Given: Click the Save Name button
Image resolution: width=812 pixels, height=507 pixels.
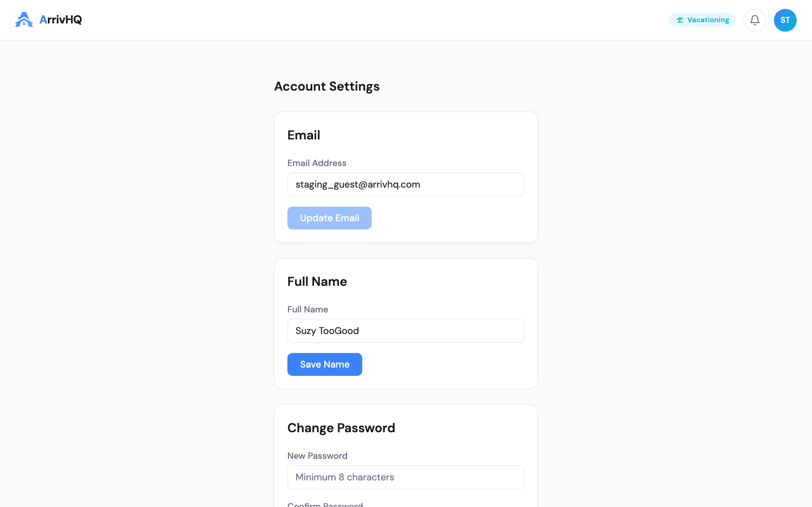Looking at the screenshot, I should pos(324,364).
